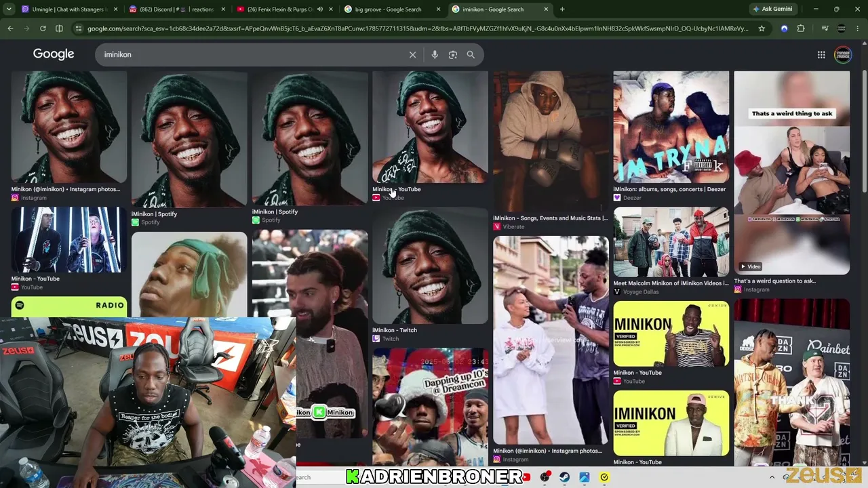Screen dimensions: 868x488
Task: Click the Google search input field
Action: [252, 55]
